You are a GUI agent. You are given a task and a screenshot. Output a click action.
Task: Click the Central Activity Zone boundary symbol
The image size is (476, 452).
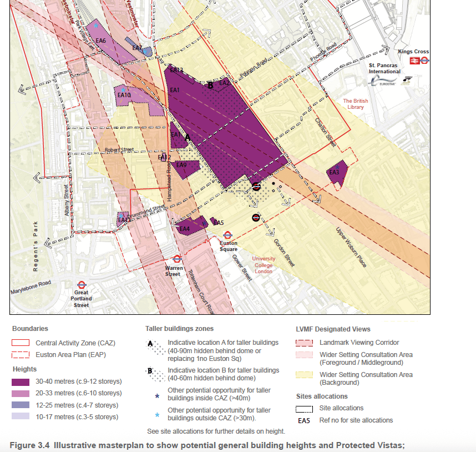pos(22,343)
